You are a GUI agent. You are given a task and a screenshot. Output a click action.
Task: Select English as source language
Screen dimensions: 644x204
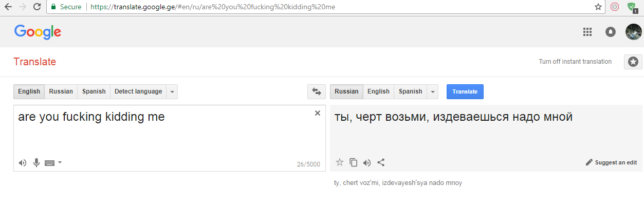point(29,91)
